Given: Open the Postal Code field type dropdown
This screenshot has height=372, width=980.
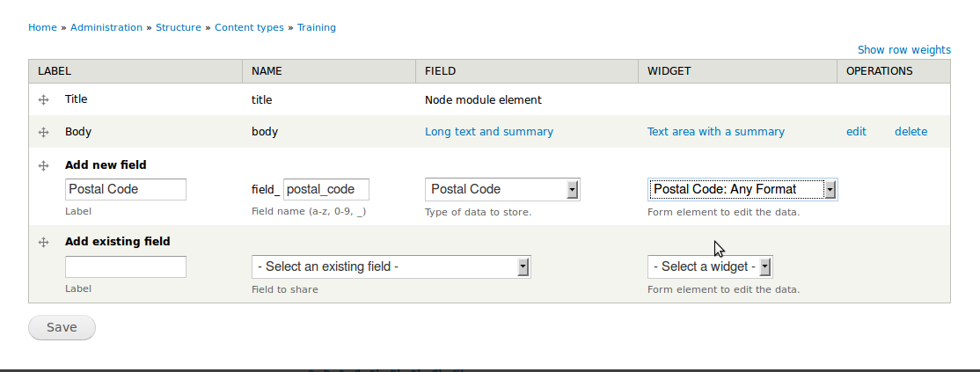Looking at the screenshot, I should pos(502,189).
